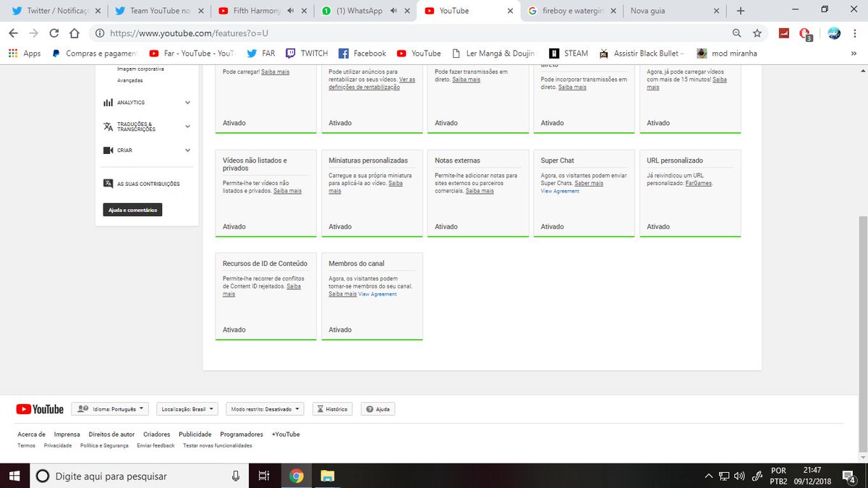This screenshot has width=868, height=488.
Task: Open the STEAM bookmark
Action: click(x=569, y=53)
